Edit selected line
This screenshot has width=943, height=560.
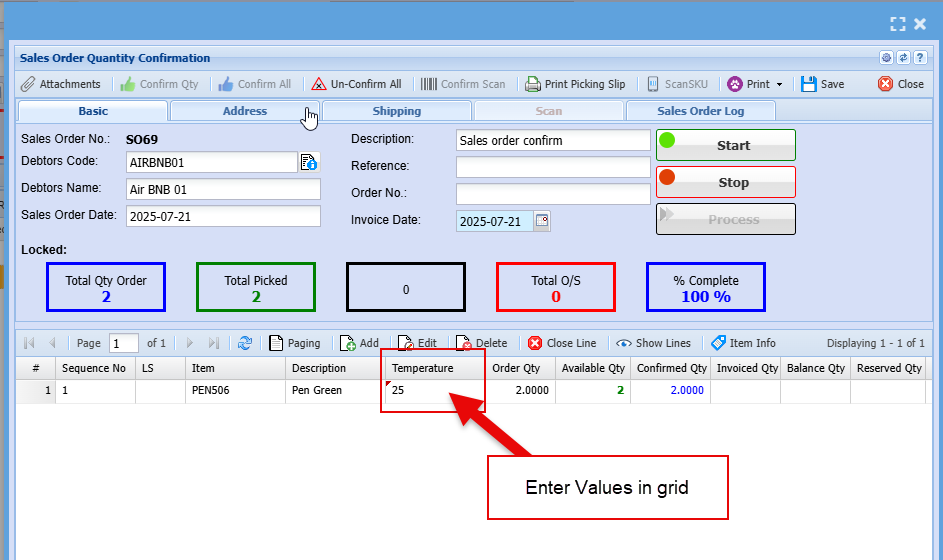click(x=417, y=343)
